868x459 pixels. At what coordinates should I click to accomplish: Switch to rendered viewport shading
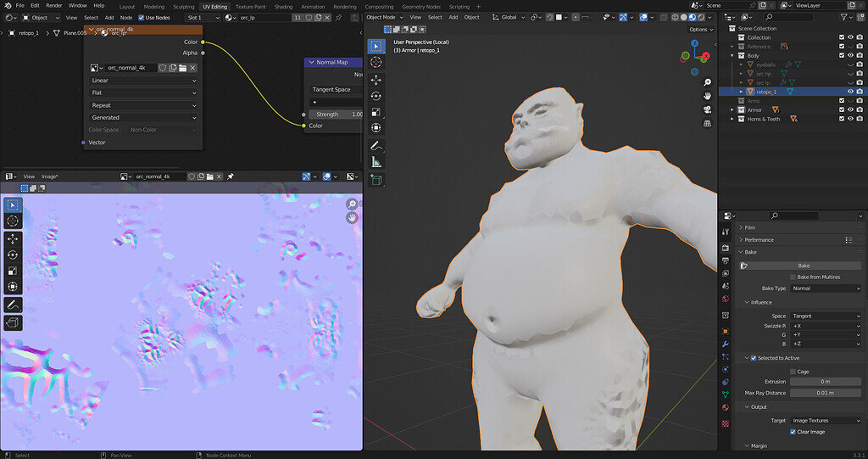coord(699,17)
